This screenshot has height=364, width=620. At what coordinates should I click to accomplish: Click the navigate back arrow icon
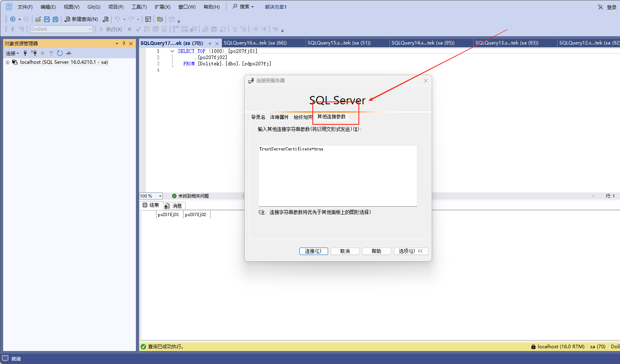click(13, 19)
